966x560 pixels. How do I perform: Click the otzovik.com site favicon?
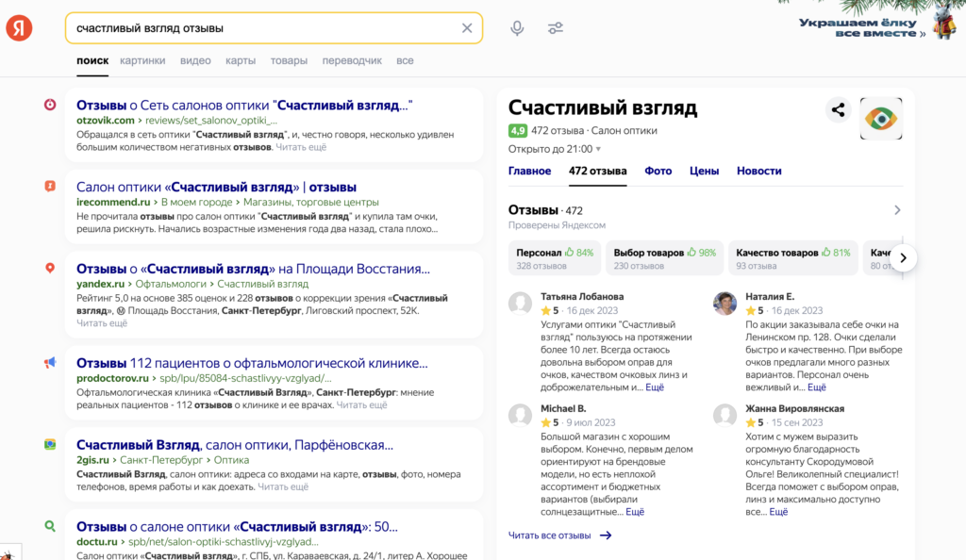pos(50,105)
